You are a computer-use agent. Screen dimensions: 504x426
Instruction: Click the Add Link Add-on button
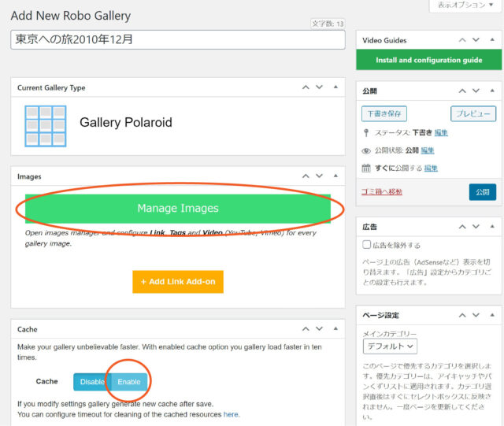(x=178, y=282)
